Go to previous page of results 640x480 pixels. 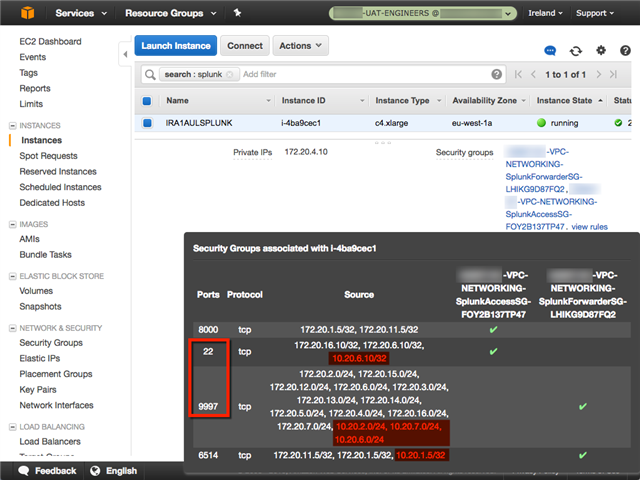(x=533, y=74)
